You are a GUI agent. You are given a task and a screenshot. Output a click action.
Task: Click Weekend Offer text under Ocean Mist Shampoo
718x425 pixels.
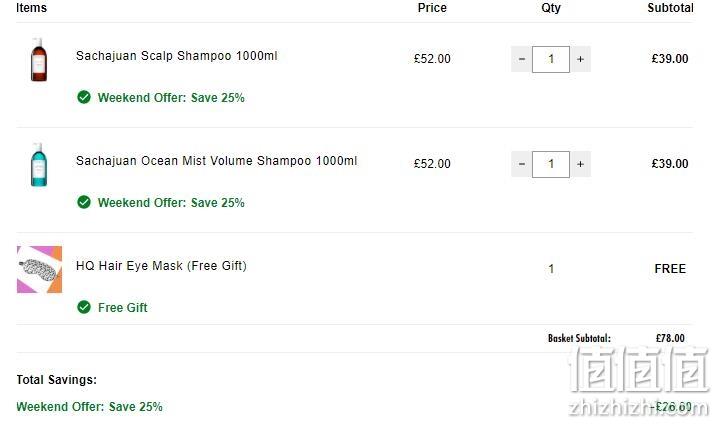tap(171, 202)
